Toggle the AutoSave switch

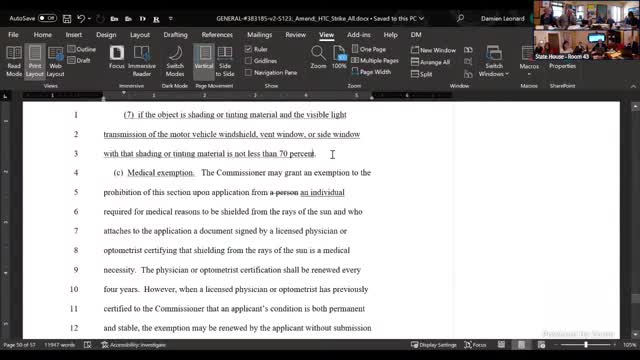tap(47, 18)
